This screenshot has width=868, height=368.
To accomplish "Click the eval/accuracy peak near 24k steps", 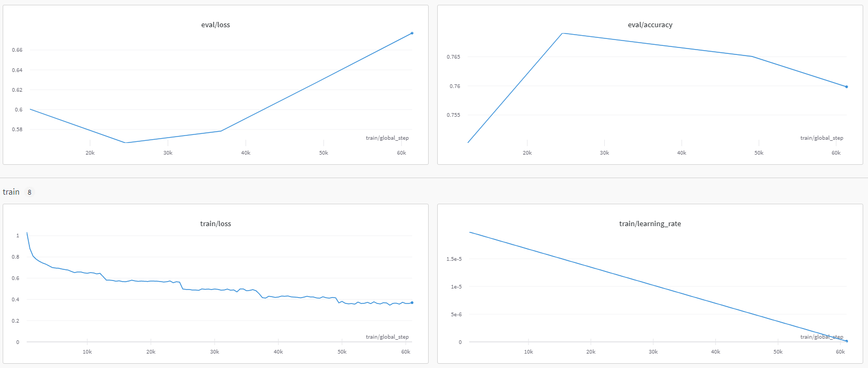I will (562, 33).
